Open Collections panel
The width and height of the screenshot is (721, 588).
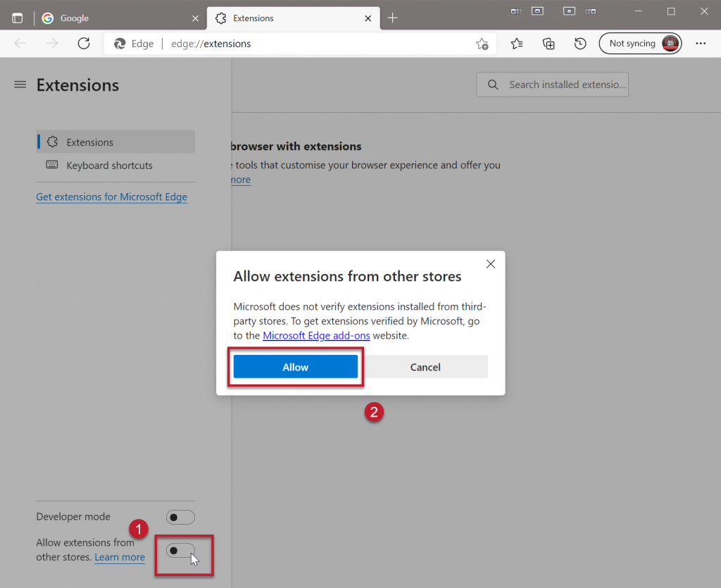click(548, 44)
